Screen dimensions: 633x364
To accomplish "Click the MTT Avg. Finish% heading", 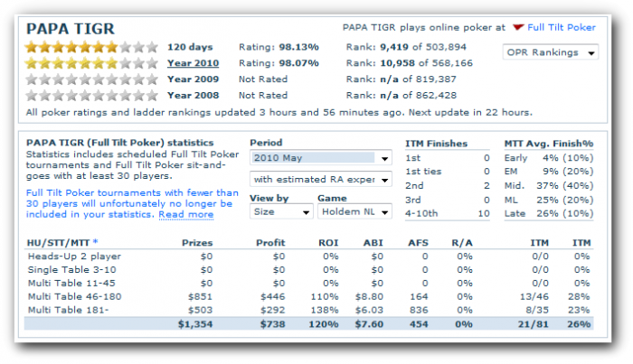I will coord(549,144).
